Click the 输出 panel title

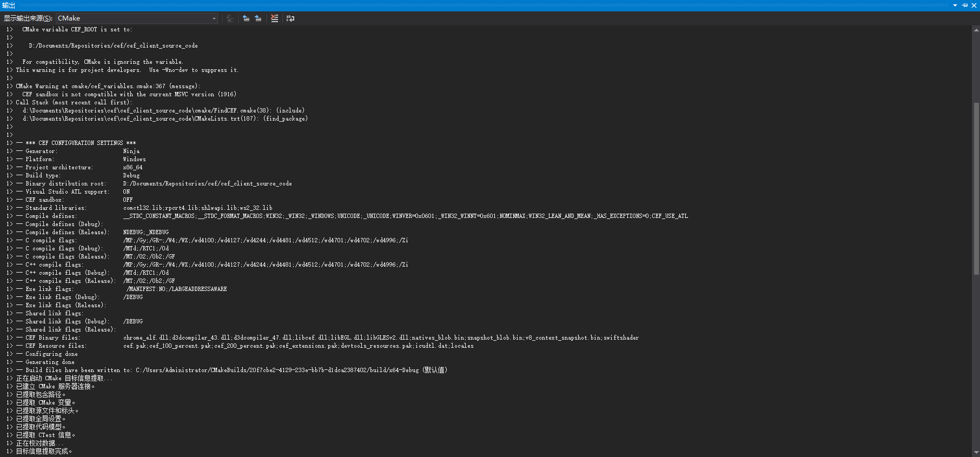click(x=9, y=5)
